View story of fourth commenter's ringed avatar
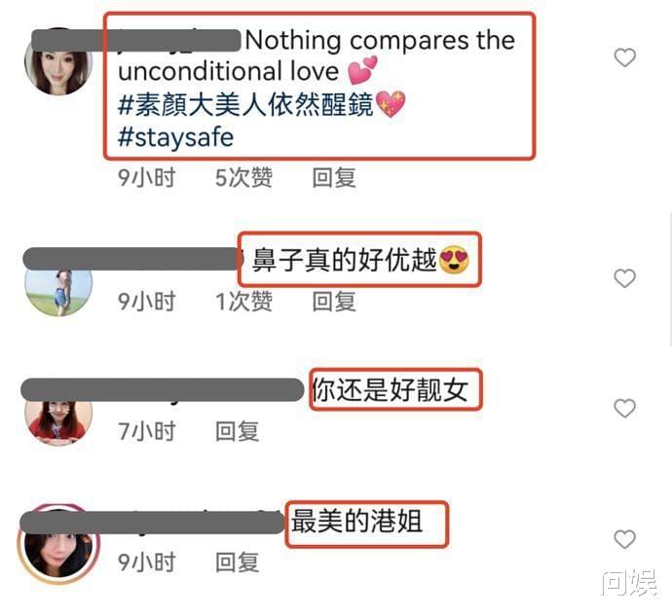This screenshot has width=672, height=616. 58,544
